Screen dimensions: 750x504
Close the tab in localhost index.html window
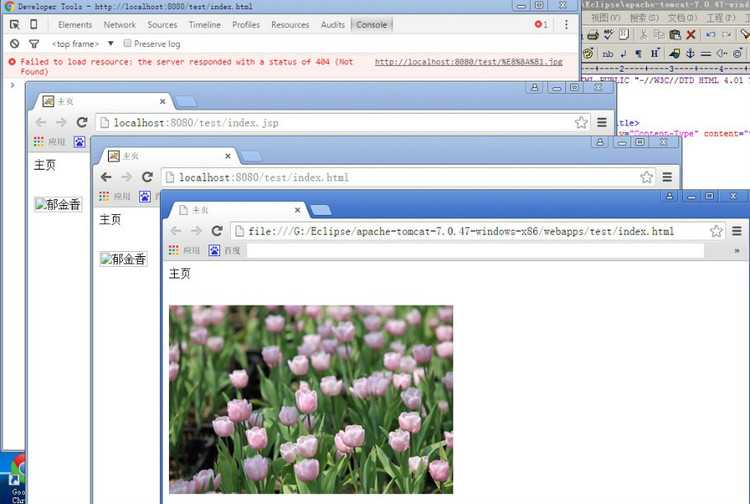[x=228, y=156]
